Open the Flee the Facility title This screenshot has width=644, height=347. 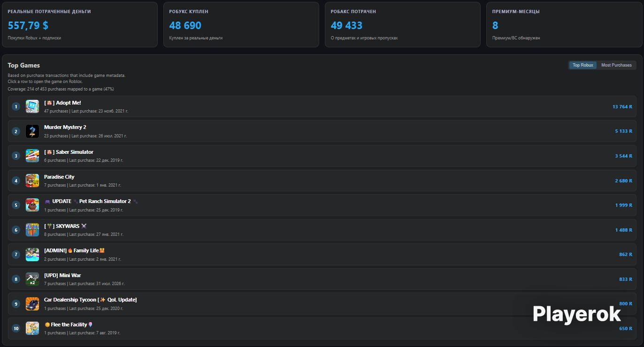[x=69, y=324]
